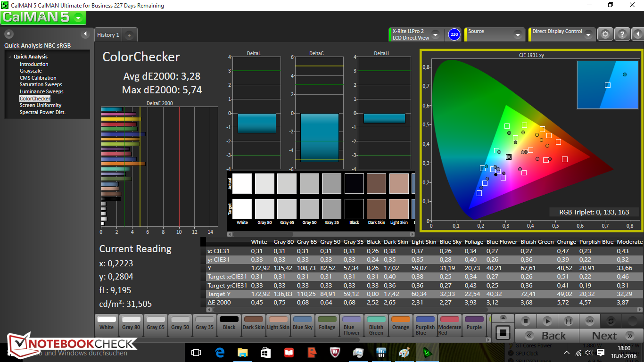
Task: Select Grayscale in the workflow list
Action: pyautogui.click(x=31, y=71)
